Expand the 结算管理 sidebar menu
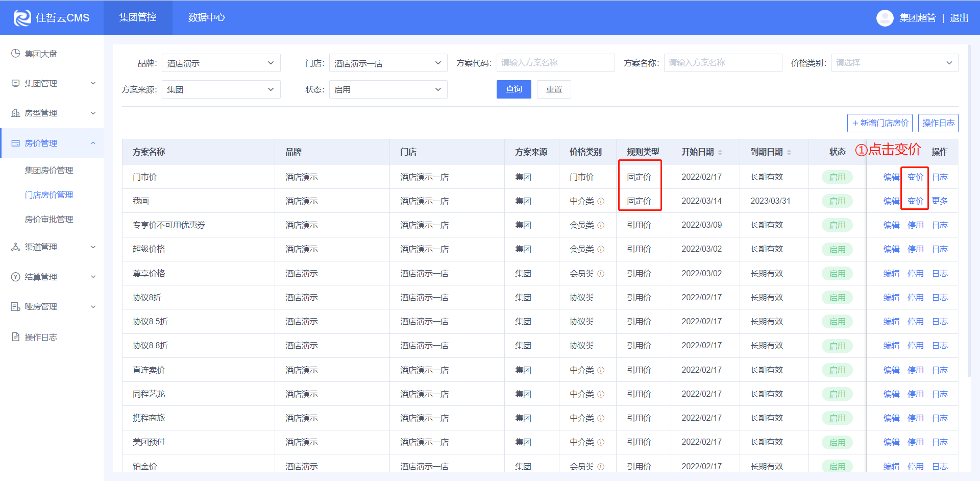 [93, 277]
